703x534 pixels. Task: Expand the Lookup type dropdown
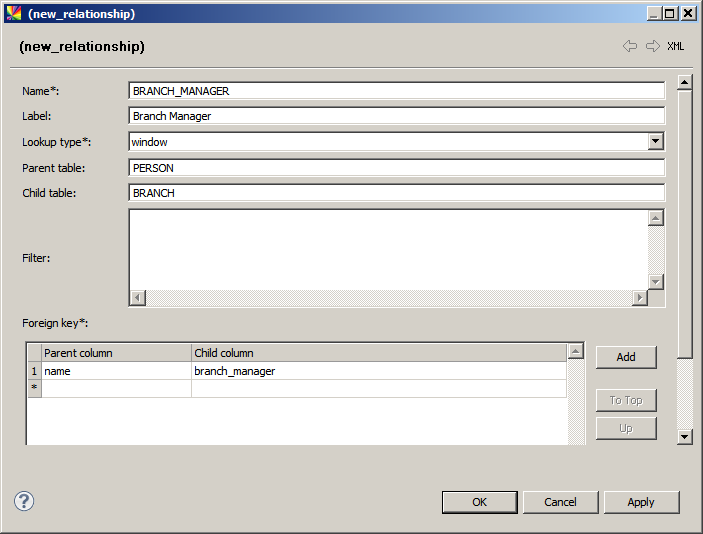[655, 142]
